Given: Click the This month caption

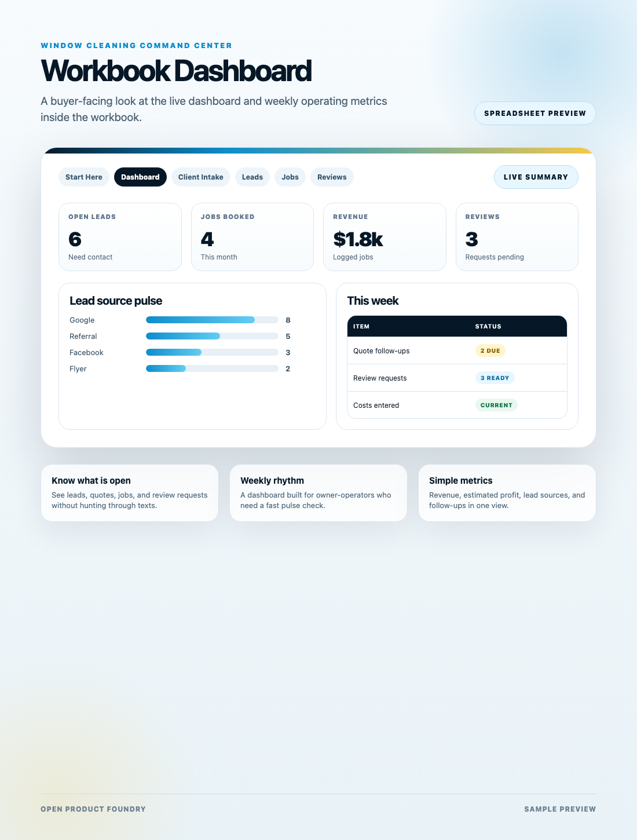Looking at the screenshot, I should pyautogui.click(x=219, y=257).
